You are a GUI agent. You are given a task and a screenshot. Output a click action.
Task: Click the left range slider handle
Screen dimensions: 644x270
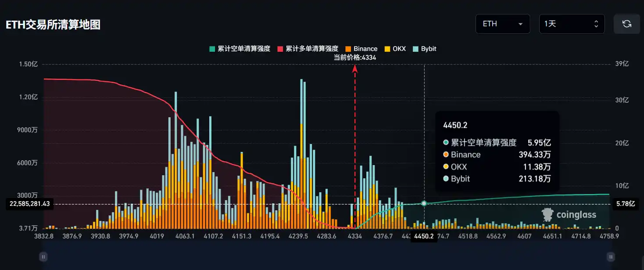point(43,256)
